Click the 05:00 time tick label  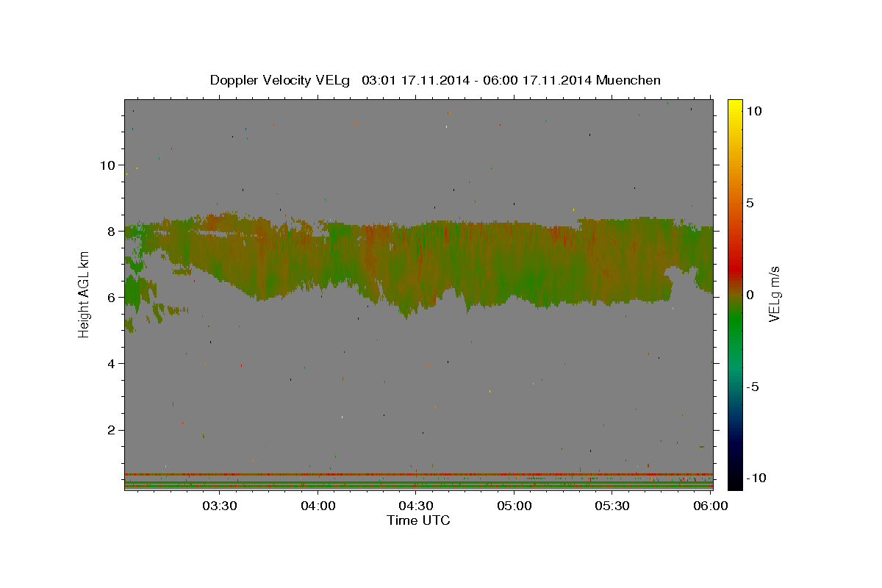tap(514, 506)
